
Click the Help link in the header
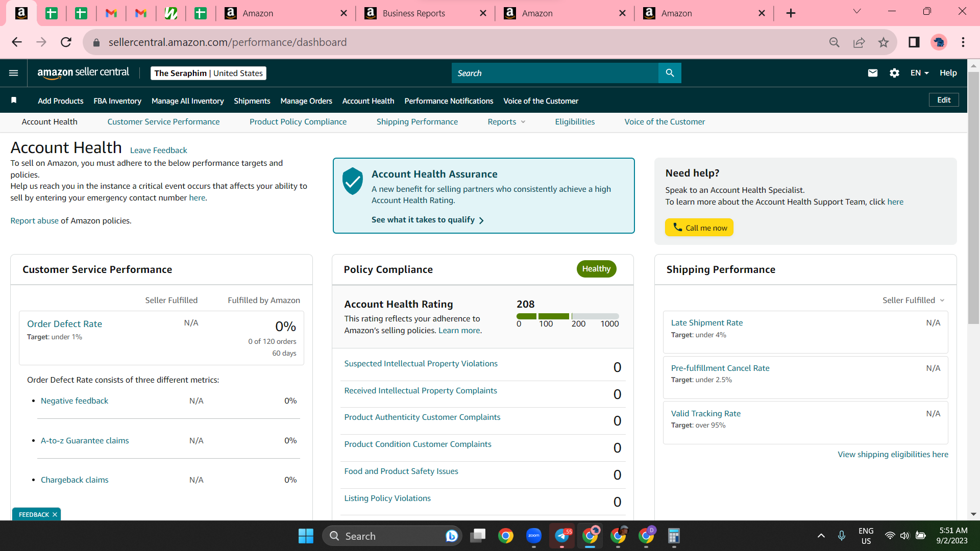click(948, 73)
